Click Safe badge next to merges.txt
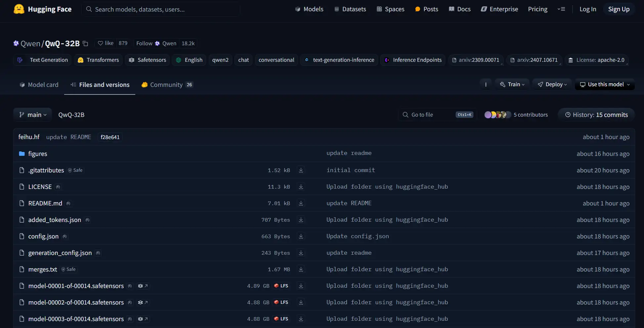644x328 pixels. pyautogui.click(x=68, y=269)
